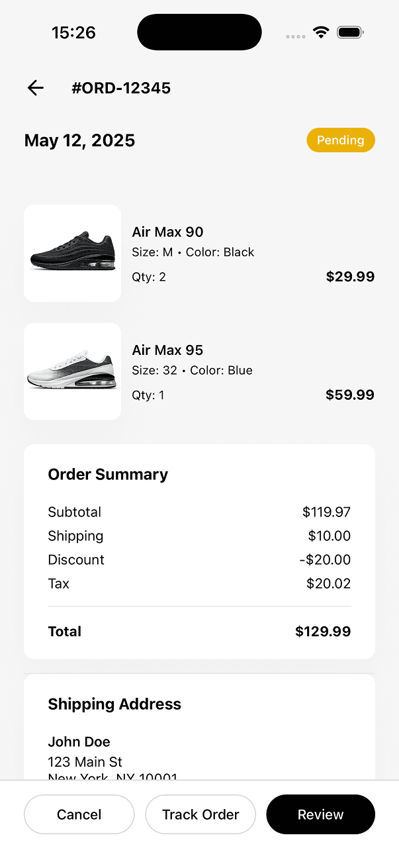This screenshot has height=868, width=399.
Task: Tap the battery indicator icon
Action: [x=350, y=31]
